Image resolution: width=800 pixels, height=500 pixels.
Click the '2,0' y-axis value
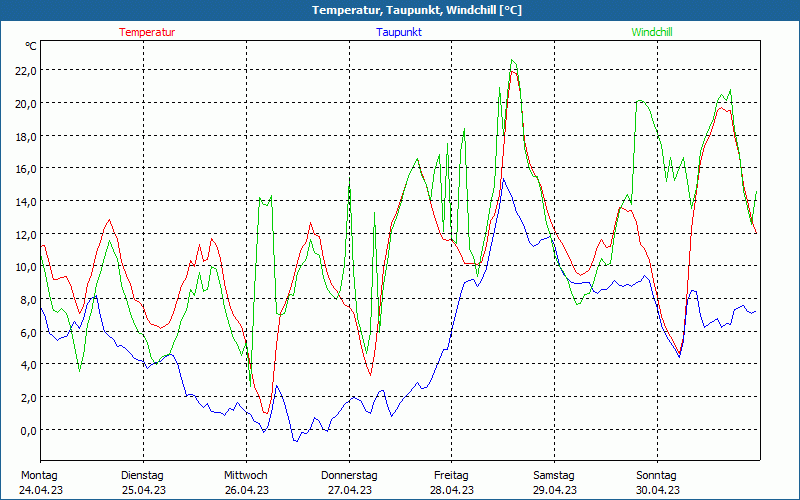click(x=28, y=397)
